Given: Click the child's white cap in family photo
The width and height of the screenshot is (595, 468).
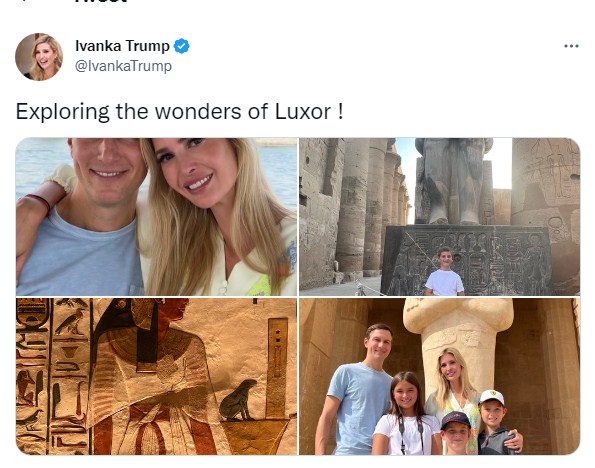Looking at the screenshot, I should [492, 397].
